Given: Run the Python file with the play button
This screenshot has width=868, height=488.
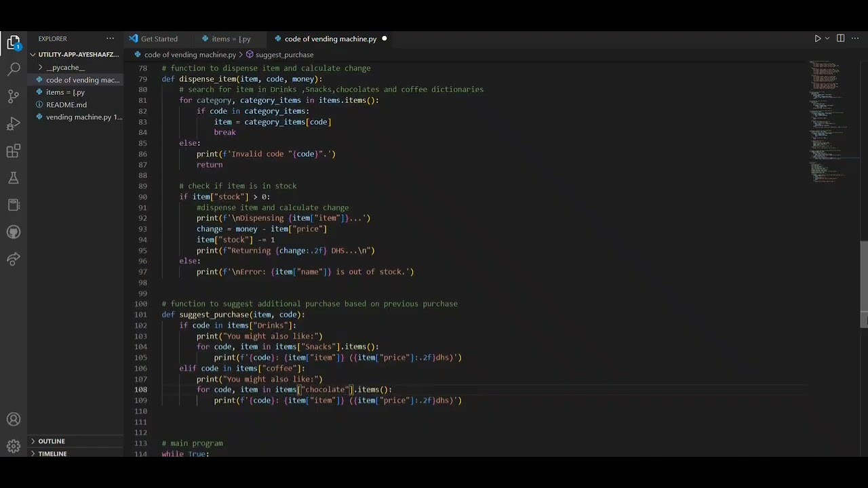Looking at the screenshot, I should [x=817, y=39].
